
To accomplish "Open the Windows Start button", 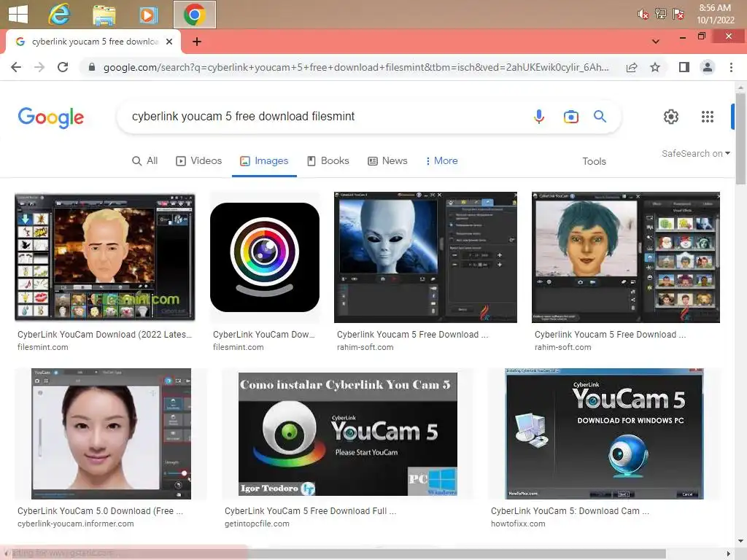I will click(x=18, y=15).
